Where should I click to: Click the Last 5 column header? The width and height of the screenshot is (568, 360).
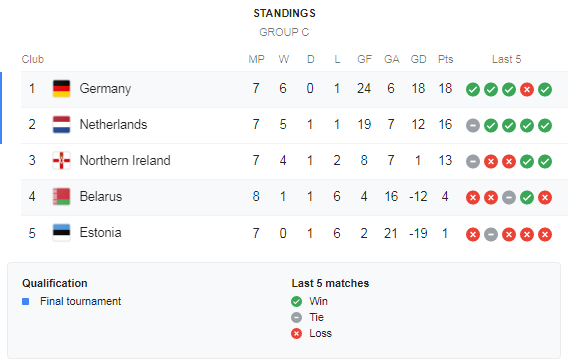tap(506, 59)
